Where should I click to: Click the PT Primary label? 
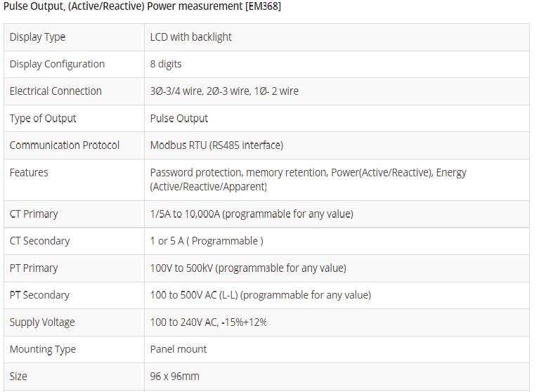34,268
